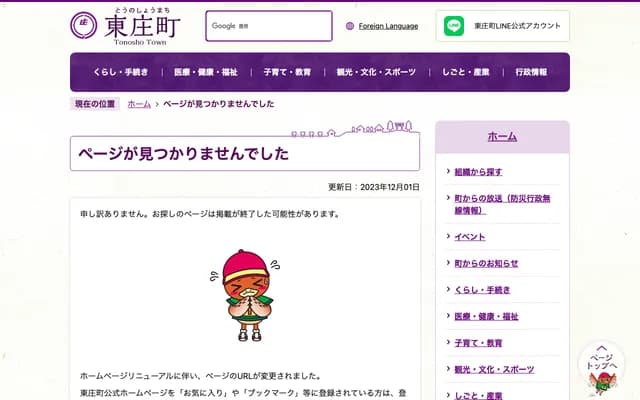Click the ホーム breadcrumb link

tap(139, 104)
